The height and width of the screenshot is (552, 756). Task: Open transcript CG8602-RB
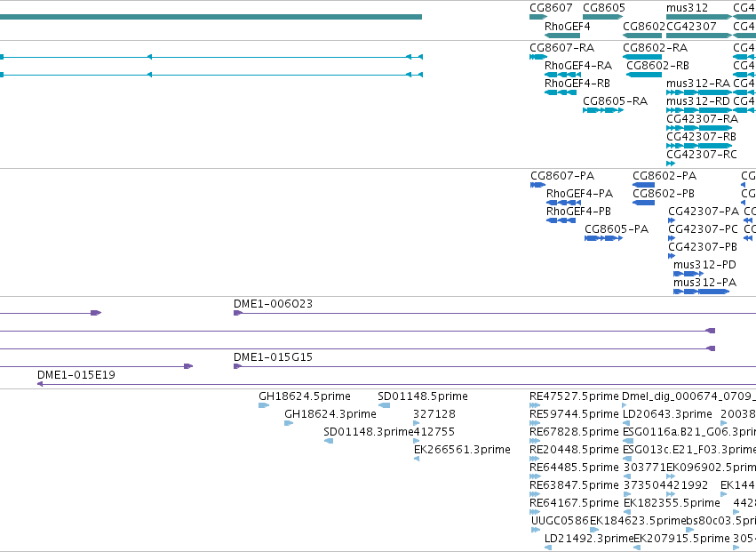pos(657,66)
